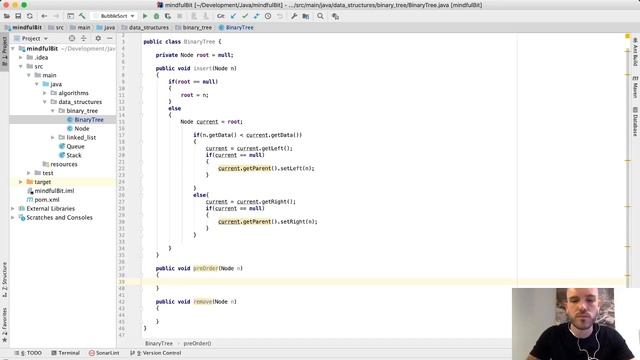Expand External Libraries

[x=13, y=209]
